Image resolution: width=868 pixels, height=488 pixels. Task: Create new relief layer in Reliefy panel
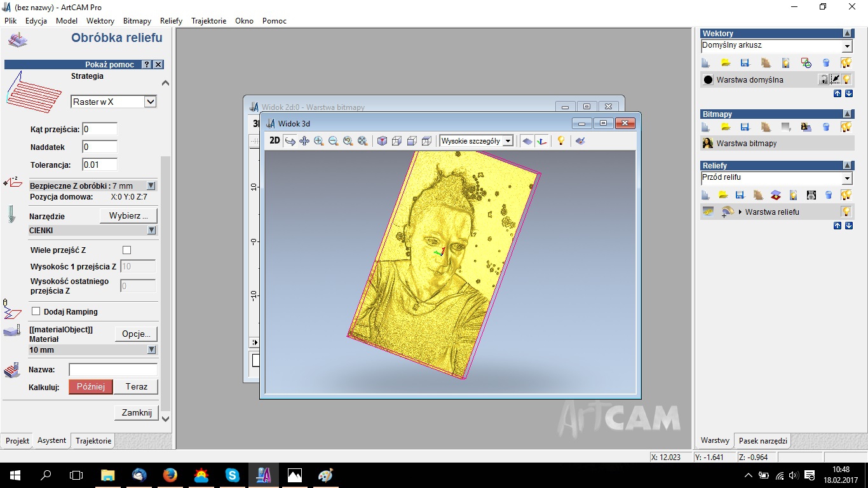pyautogui.click(x=705, y=194)
